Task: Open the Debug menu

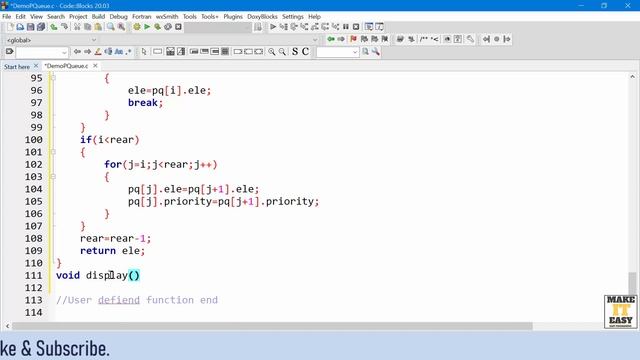Action: (118, 17)
